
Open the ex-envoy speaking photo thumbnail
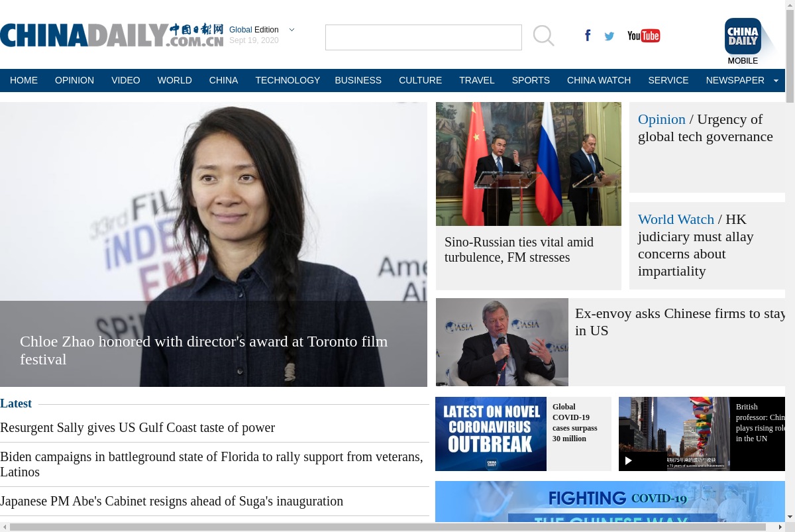pyautogui.click(x=502, y=342)
